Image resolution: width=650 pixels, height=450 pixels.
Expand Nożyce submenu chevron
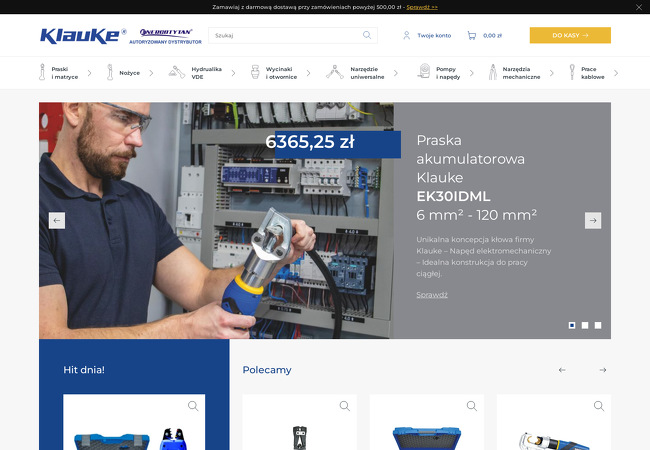[x=151, y=73]
